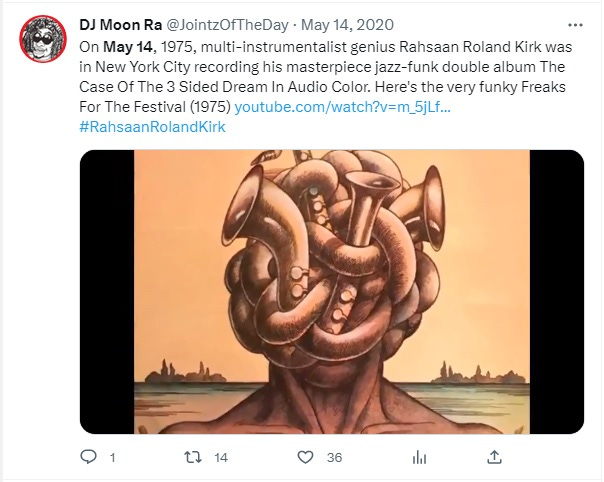Open DJ Moon Ra's profile avatar
604x482 pixels.
pyautogui.click(x=43, y=39)
